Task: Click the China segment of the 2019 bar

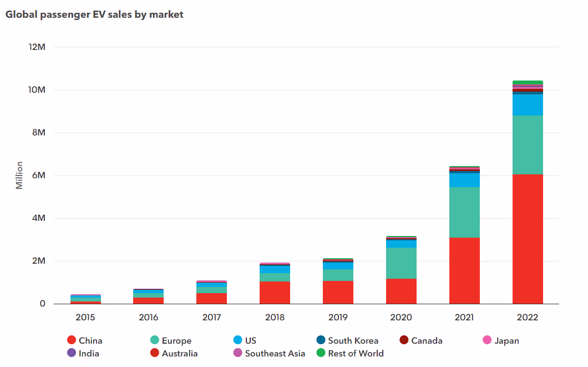Action: [x=338, y=293]
